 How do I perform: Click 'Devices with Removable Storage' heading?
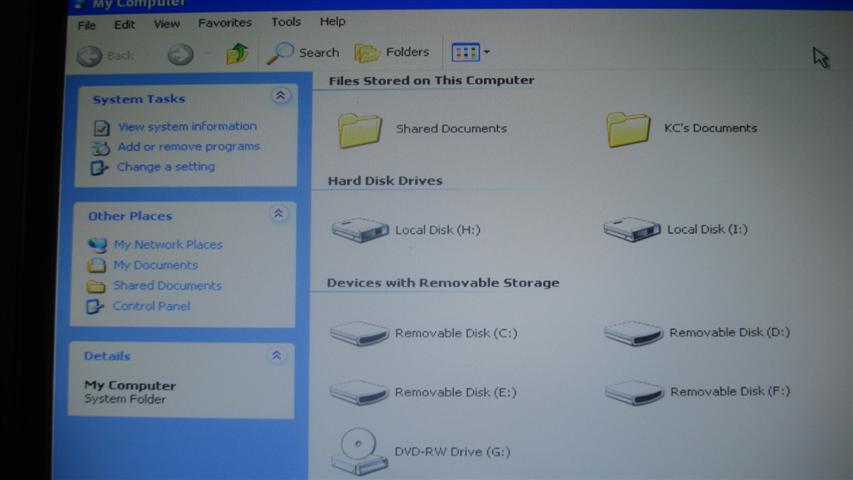click(x=443, y=283)
